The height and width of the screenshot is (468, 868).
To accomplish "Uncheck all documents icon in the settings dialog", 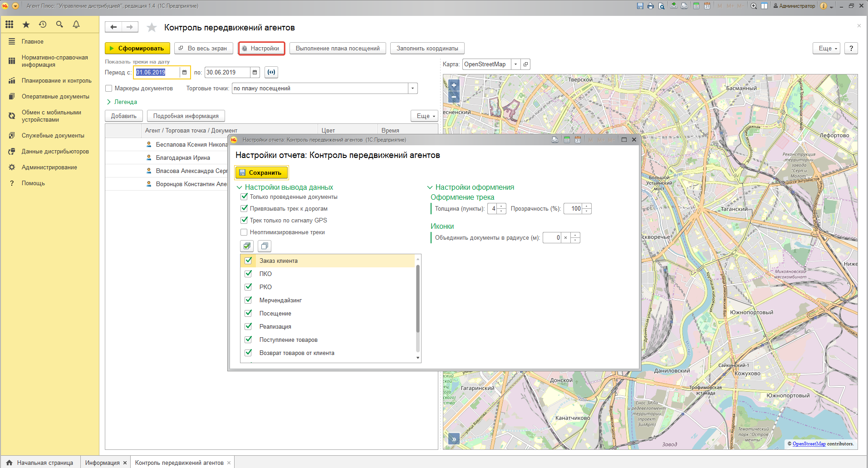I will coord(265,246).
